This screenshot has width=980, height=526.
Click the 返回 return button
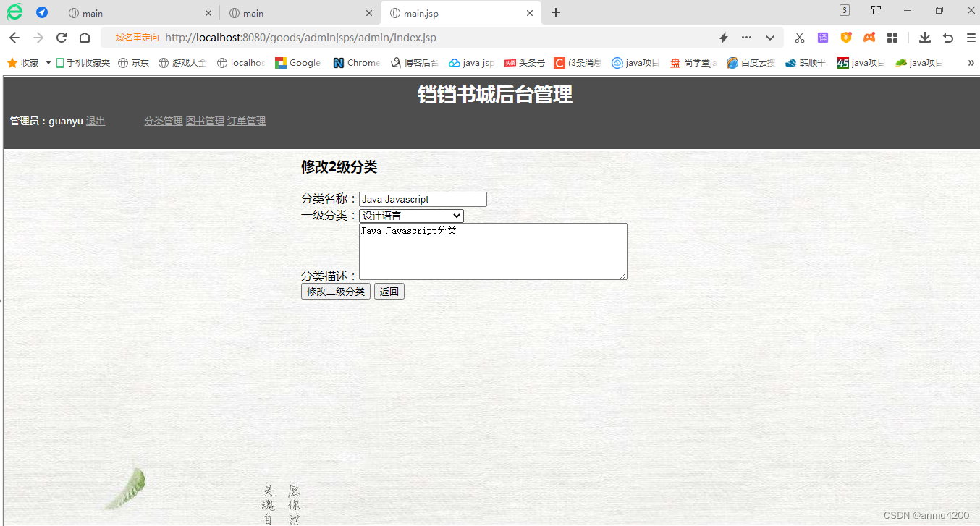pos(389,291)
